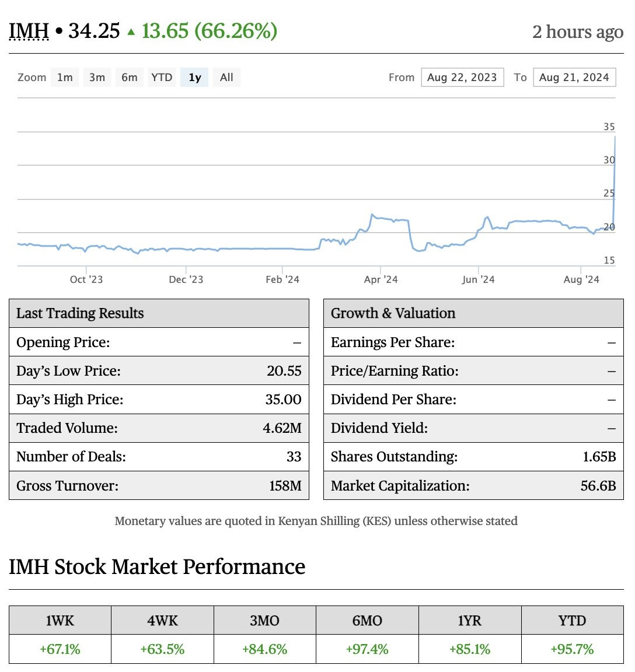Click the Price/Earning Ratio label

(395, 371)
